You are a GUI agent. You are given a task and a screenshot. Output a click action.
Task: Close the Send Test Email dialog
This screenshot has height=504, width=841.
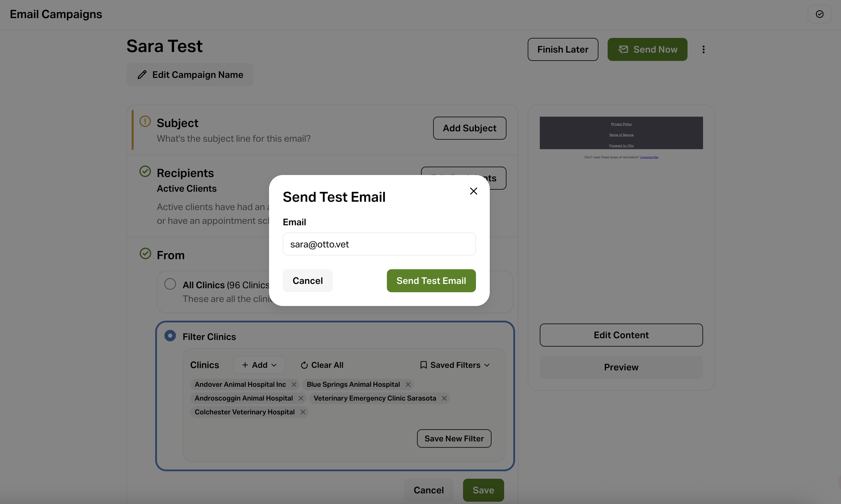coord(473,191)
